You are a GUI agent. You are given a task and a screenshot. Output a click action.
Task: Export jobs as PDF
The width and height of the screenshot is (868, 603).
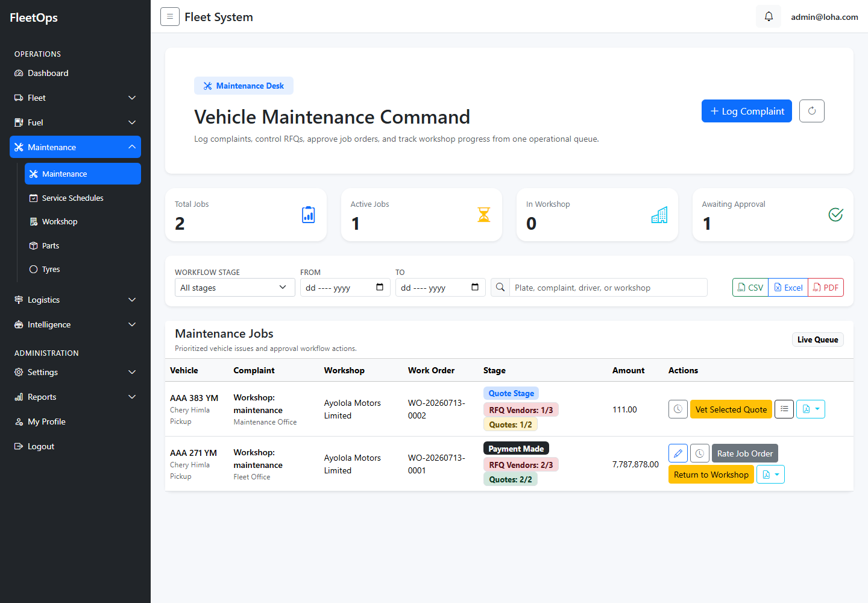tap(826, 288)
